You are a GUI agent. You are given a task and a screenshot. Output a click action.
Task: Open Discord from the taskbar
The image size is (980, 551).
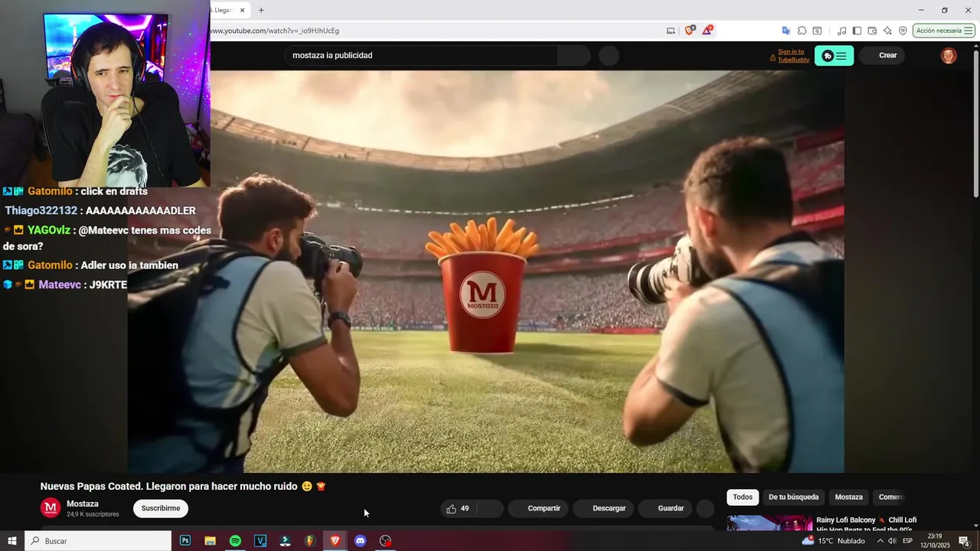tap(360, 541)
